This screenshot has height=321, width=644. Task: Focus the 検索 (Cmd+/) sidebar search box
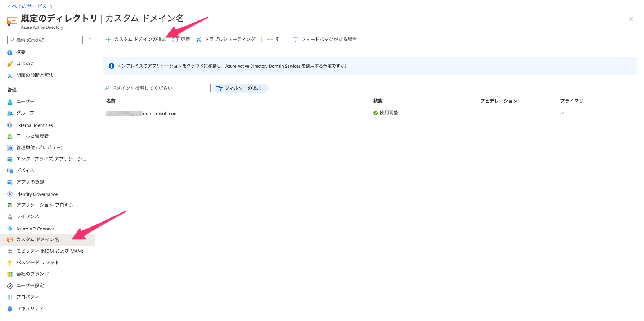point(45,40)
